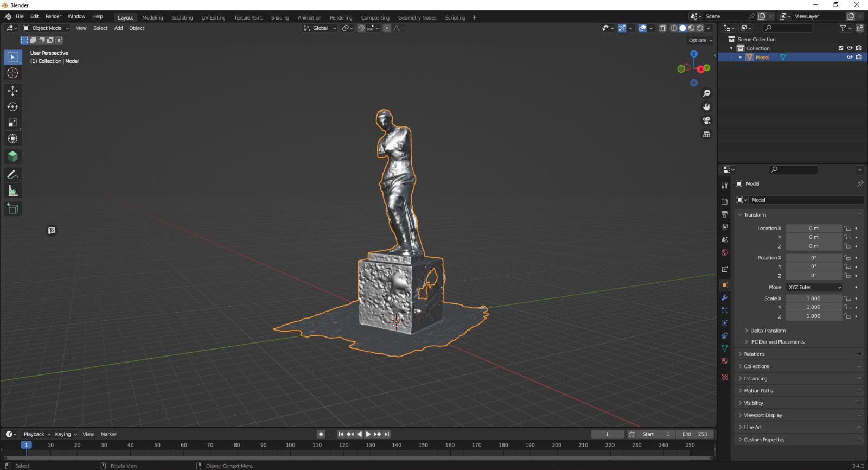This screenshot has width=868, height=470.
Task: Click the Scale X value field
Action: pos(813,298)
